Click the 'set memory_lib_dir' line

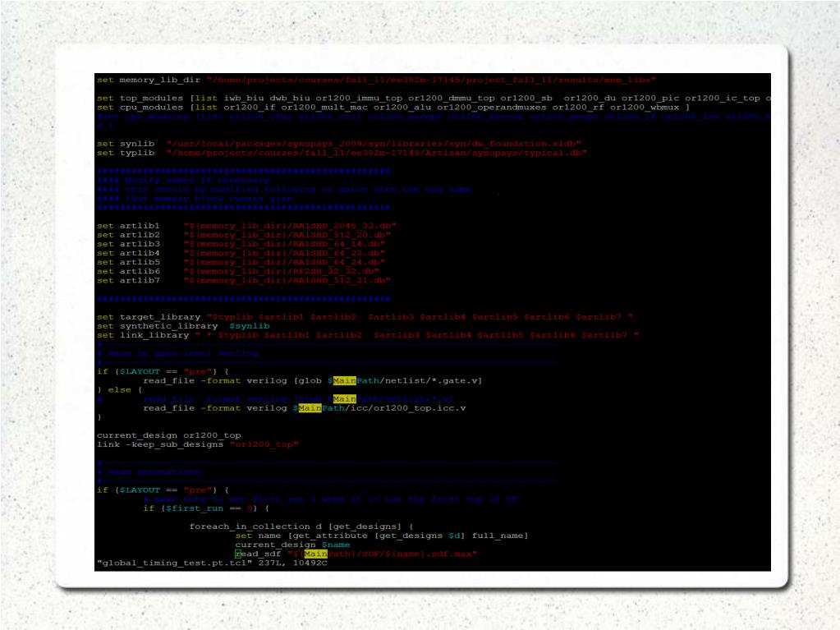[x=376, y=80]
